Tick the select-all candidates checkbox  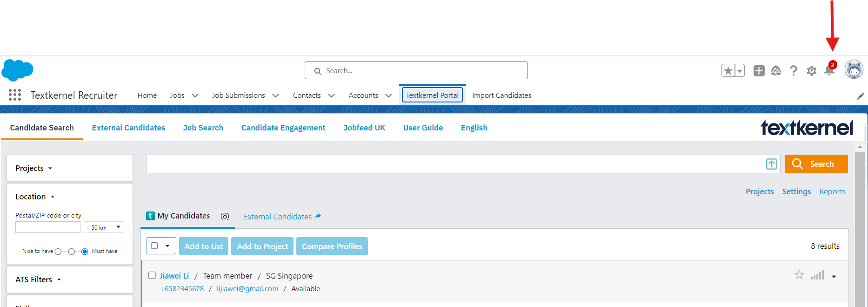point(155,246)
